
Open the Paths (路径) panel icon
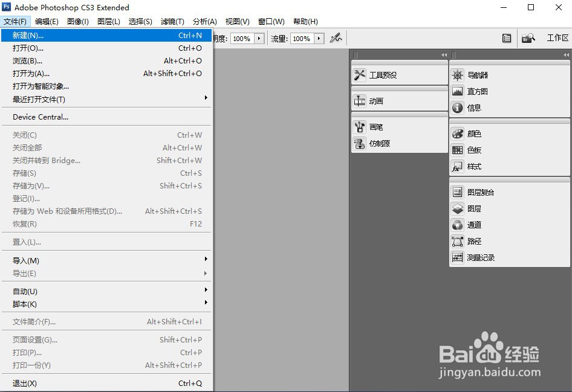click(x=458, y=241)
